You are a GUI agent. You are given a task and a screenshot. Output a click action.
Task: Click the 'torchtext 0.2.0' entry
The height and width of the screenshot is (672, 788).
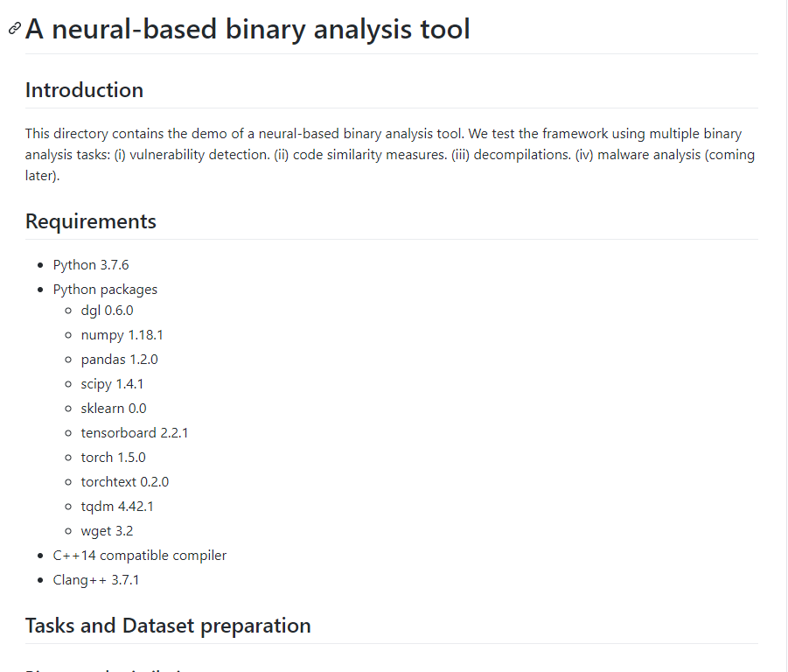click(125, 481)
